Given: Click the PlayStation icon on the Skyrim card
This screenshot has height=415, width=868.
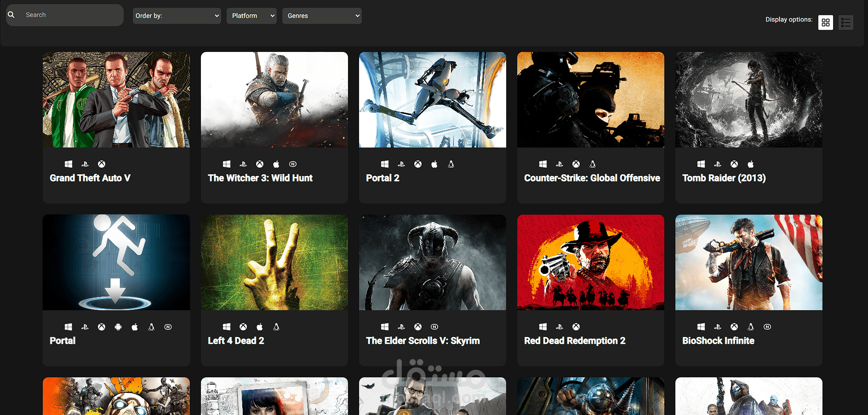Looking at the screenshot, I should [401, 327].
